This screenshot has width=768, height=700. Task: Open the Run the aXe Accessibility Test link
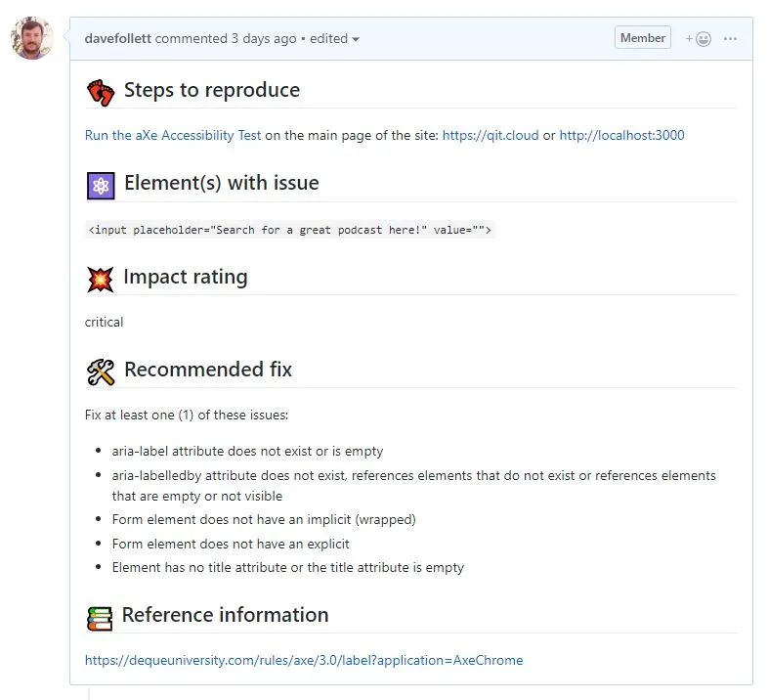173,135
